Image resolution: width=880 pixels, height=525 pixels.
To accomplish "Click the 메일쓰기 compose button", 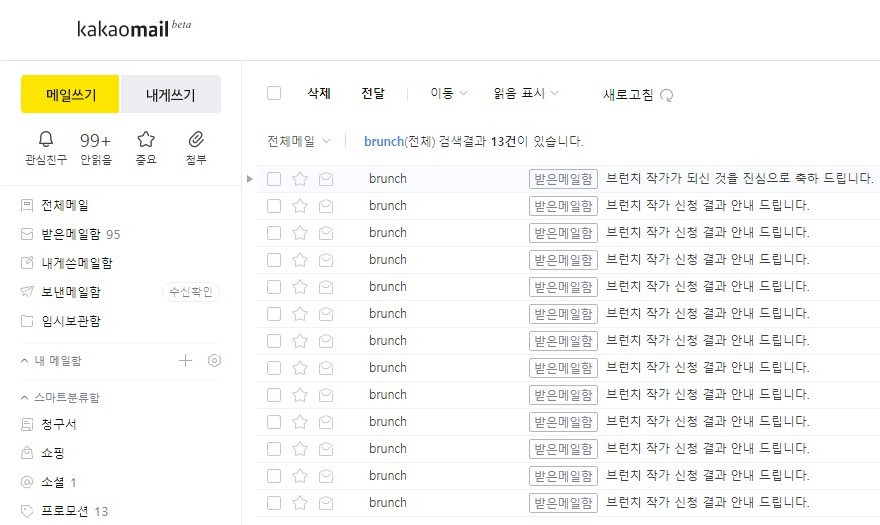I will pyautogui.click(x=70, y=94).
